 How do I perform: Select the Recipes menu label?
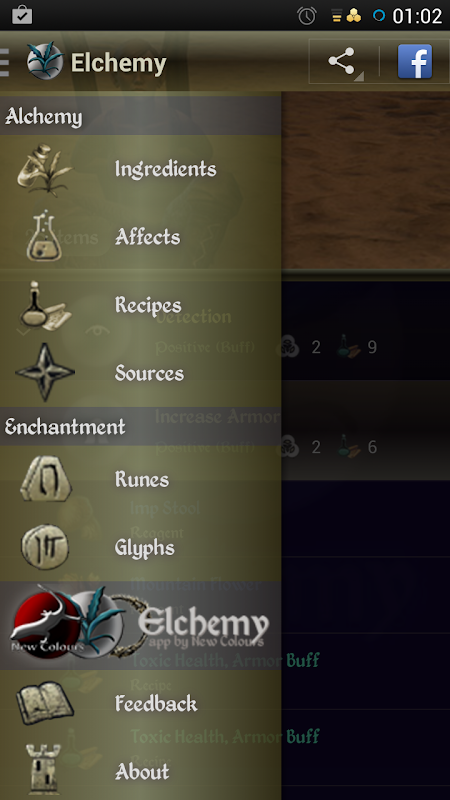point(148,305)
